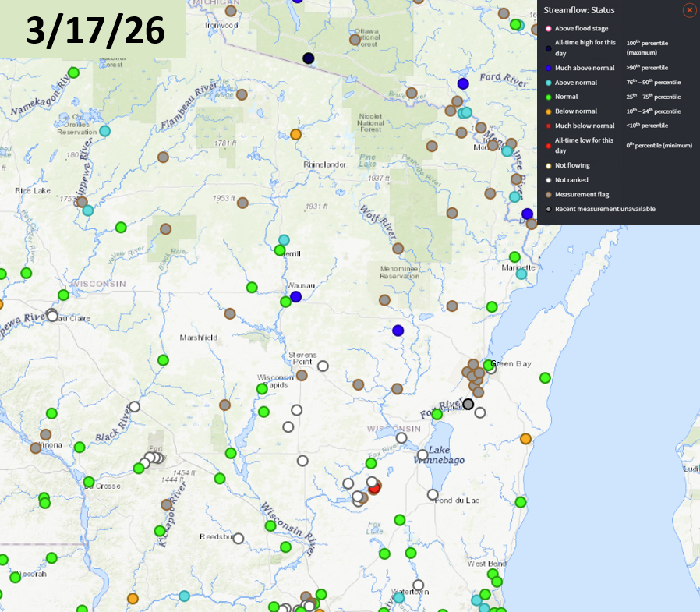Click the 3/17/26 date label
The width and height of the screenshot is (700, 612).
point(95,30)
